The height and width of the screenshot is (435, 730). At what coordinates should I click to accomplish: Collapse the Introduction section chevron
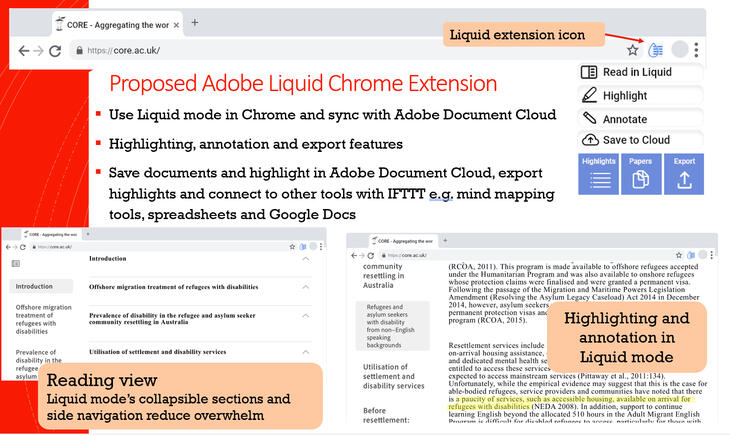point(305,258)
